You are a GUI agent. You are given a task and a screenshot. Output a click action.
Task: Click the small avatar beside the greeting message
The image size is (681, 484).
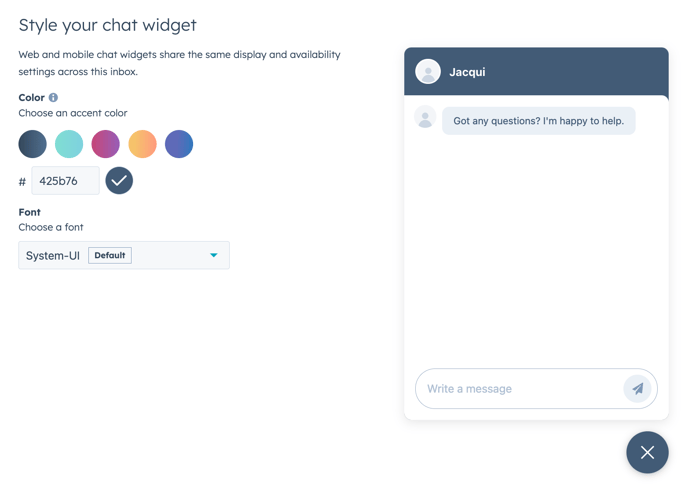425,117
